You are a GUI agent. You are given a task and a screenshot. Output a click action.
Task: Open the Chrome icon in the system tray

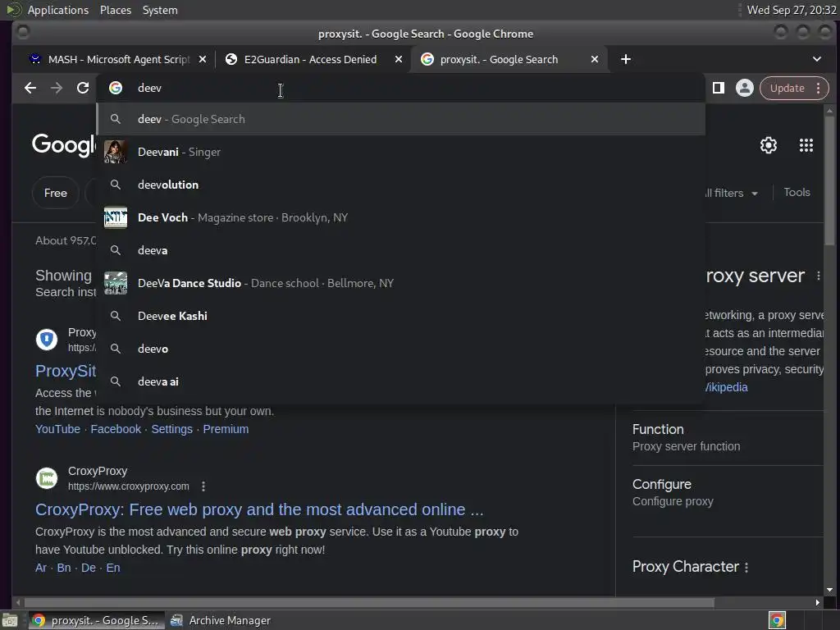coord(778,620)
